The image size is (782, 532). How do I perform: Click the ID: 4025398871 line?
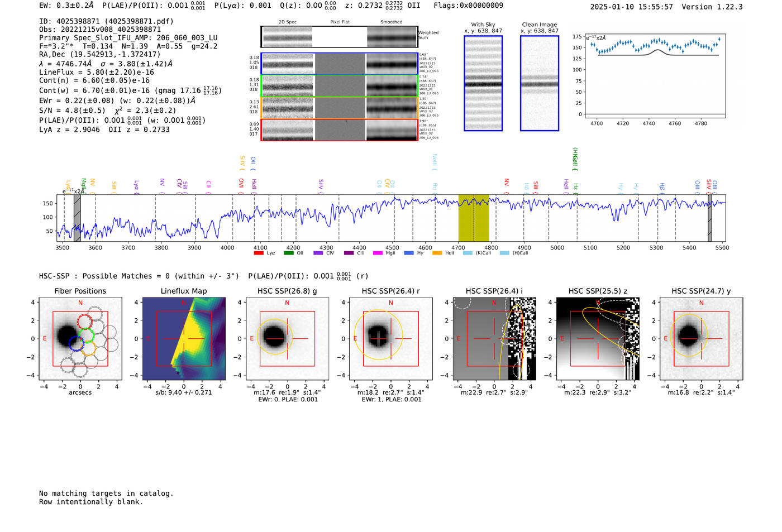pyautogui.click(x=106, y=21)
